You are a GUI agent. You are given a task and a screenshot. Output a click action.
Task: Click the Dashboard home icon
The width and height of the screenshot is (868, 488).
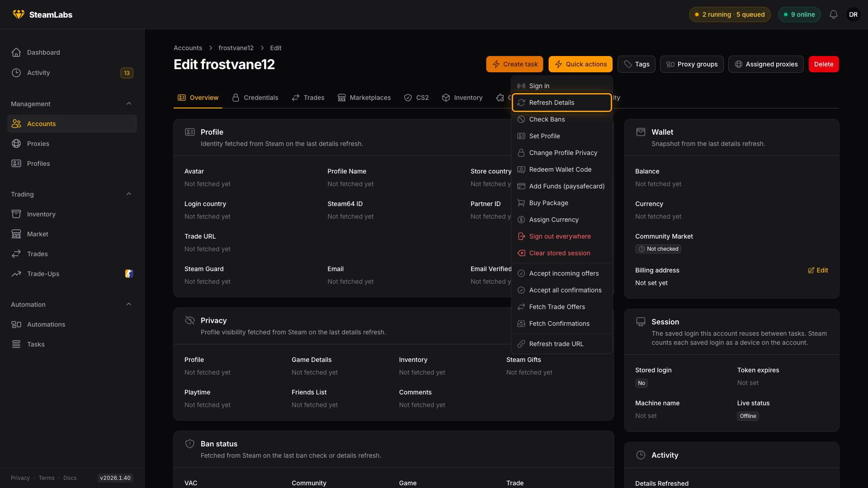pos(16,52)
